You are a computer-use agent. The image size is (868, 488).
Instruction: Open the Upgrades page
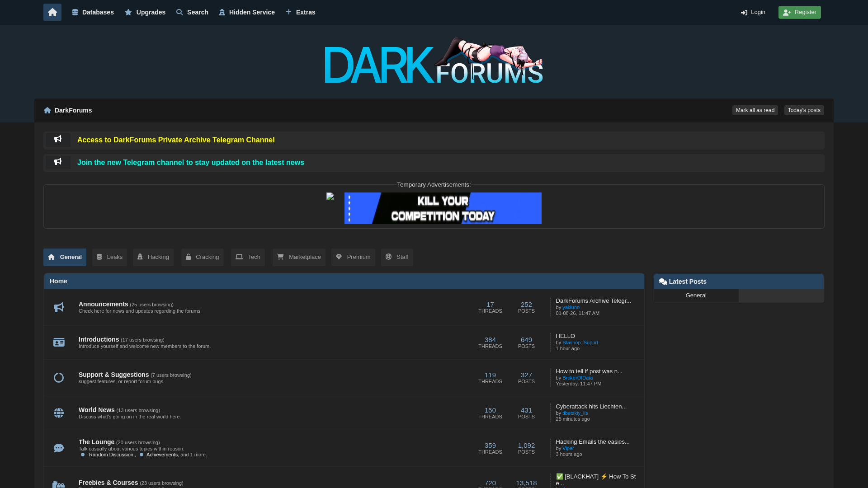145,12
